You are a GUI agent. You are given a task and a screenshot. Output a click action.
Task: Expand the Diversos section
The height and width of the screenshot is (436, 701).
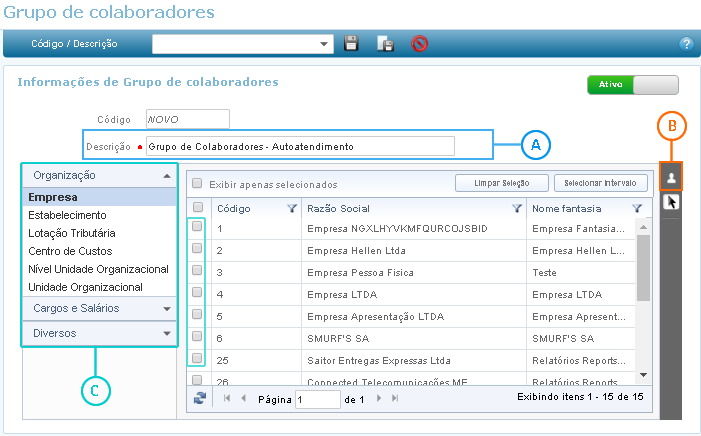pos(99,333)
